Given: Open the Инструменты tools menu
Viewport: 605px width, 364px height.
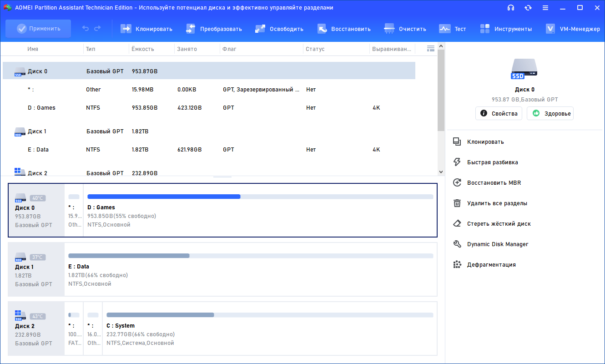Looking at the screenshot, I should coord(505,29).
